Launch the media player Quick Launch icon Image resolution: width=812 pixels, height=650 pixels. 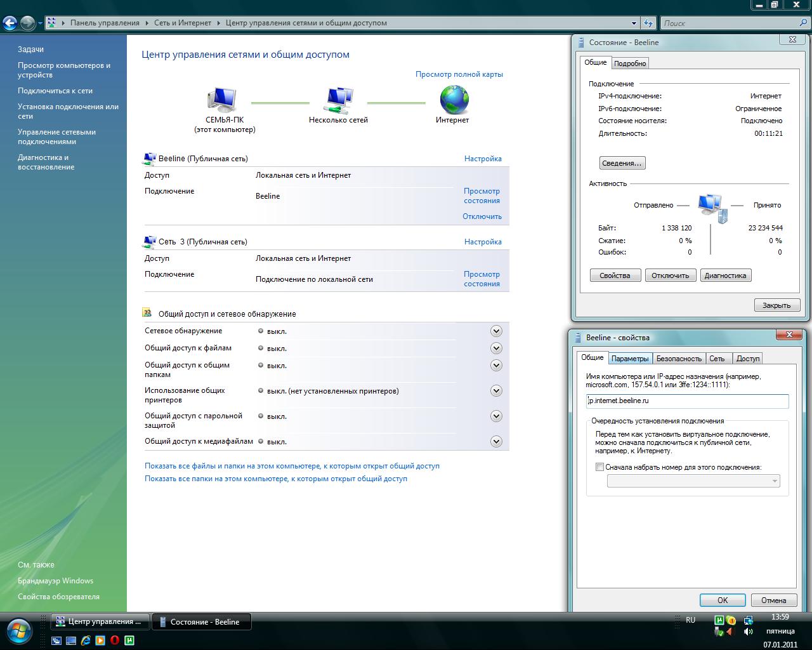tap(100, 640)
